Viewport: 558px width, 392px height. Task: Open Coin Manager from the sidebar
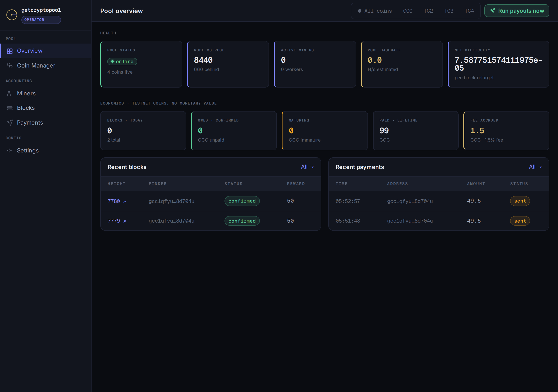pyautogui.click(x=46, y=66)
